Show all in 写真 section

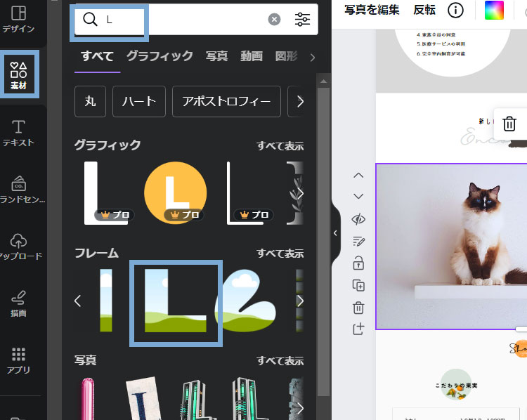coord(280,360)
